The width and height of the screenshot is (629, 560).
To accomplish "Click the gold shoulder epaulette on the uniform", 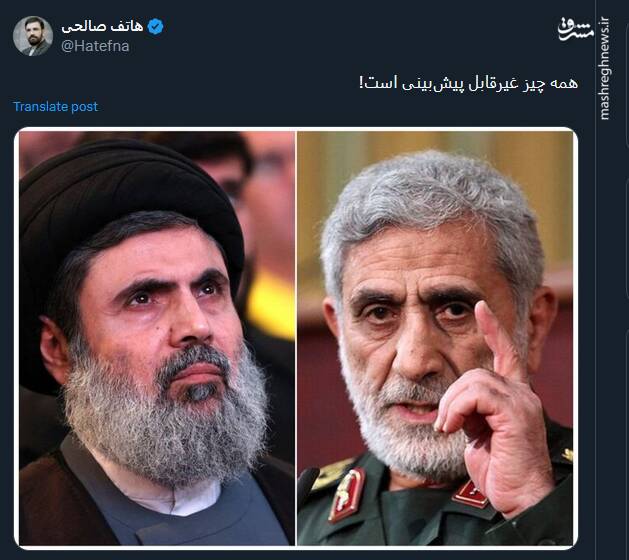I will pyautogui.click(x=330, y=475).
